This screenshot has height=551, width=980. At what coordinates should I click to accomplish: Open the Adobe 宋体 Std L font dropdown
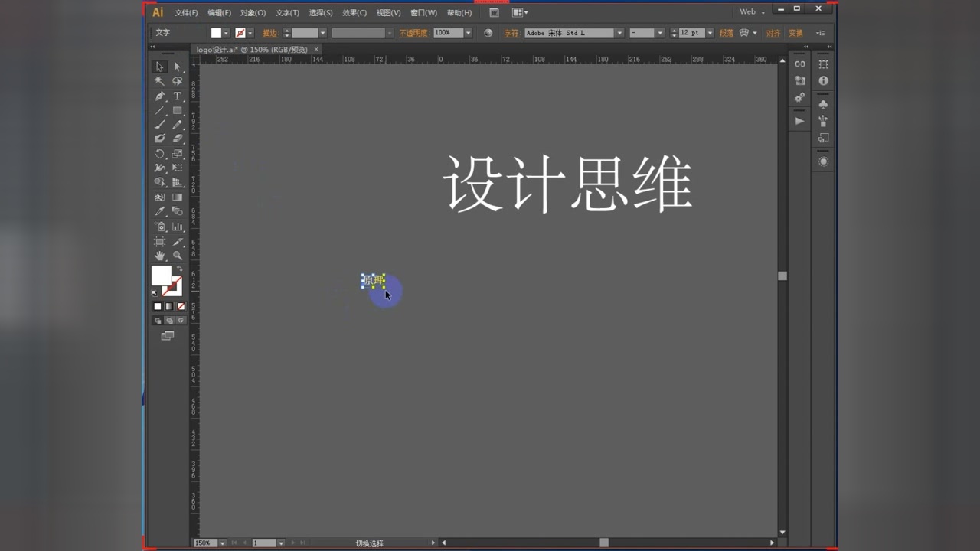click(x=619, y=33)
